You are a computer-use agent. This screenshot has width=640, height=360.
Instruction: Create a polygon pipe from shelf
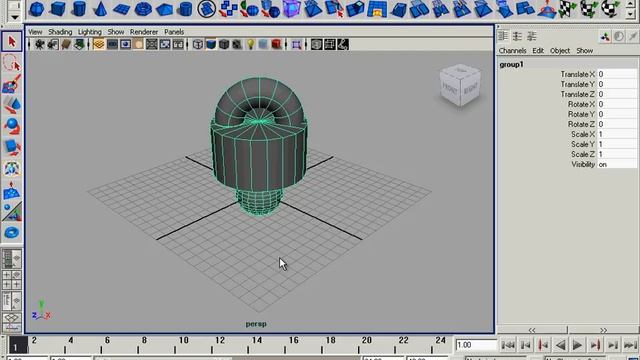pos(185,9)
